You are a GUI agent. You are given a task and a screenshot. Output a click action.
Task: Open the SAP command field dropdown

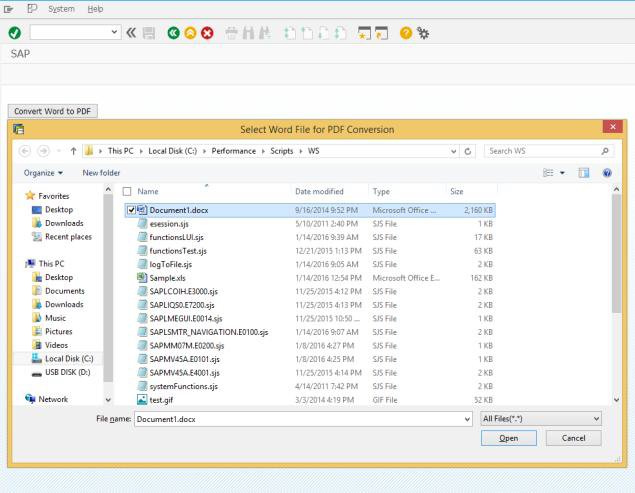(x=114, y=32)
